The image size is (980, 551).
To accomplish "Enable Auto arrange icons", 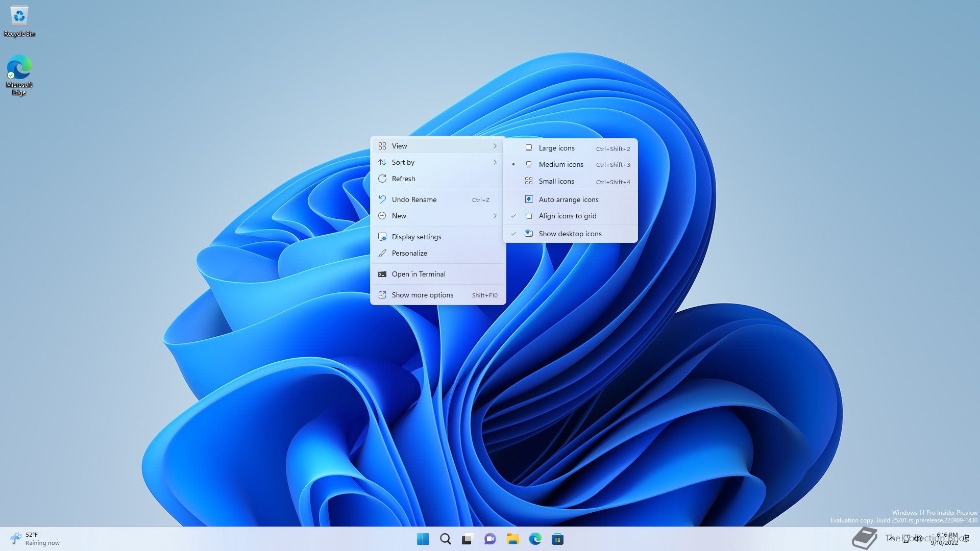I will (x=570, y=199).
